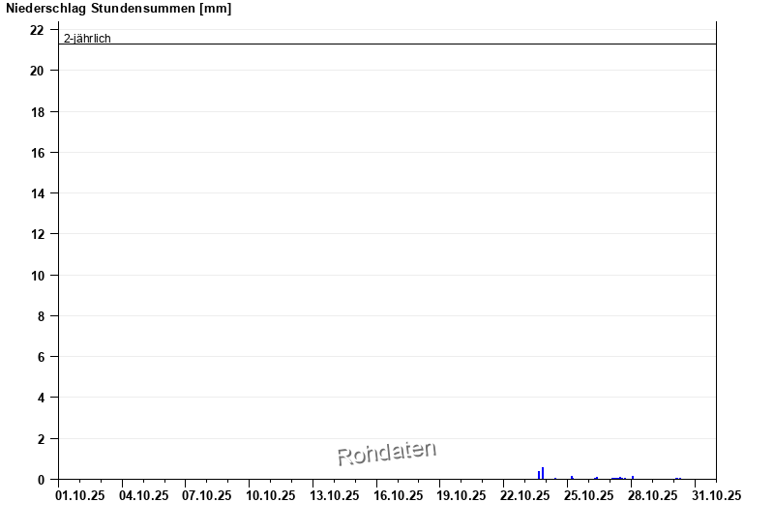Click the chart title 'Niederschlag Stundensummen [mm]'
774x532 pixels.
click(x=118, y=9)
